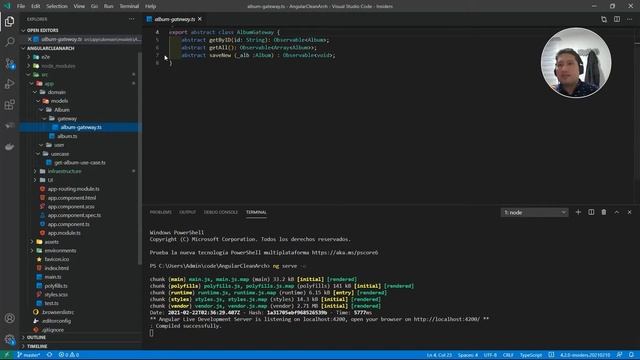Create a new terminal with plus icon

[578, 212]
